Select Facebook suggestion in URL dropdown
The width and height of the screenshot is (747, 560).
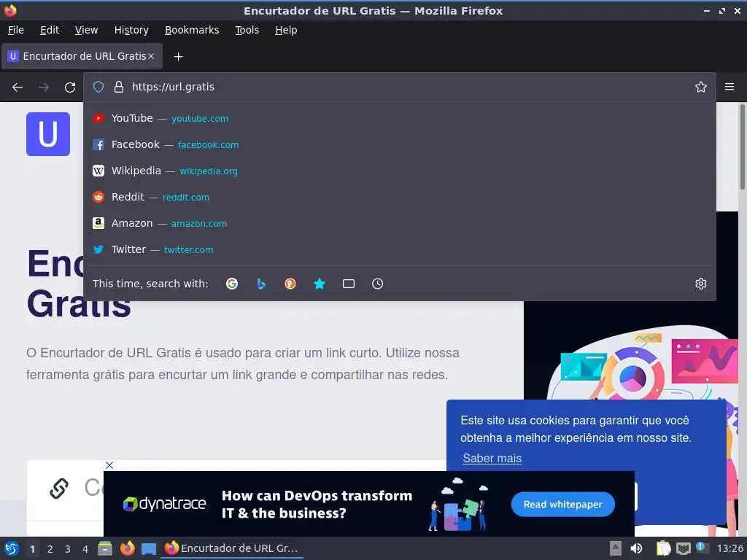399,144
